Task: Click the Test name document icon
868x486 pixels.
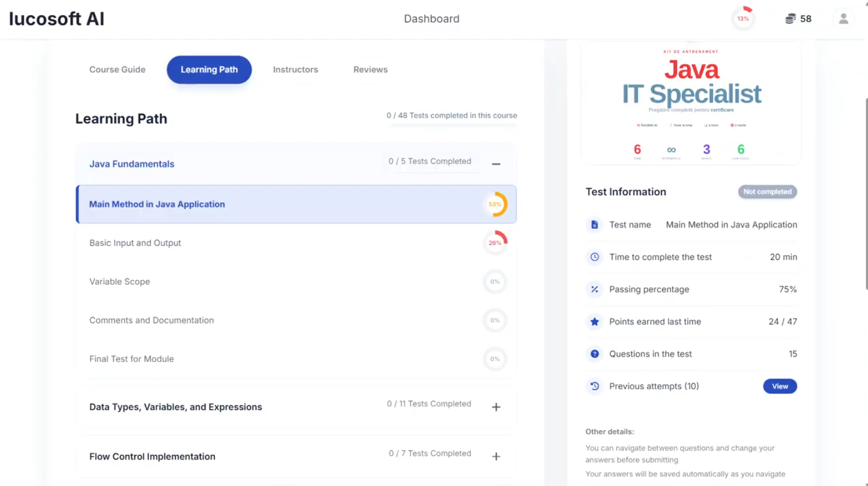Action: click(x=595, y=225)
